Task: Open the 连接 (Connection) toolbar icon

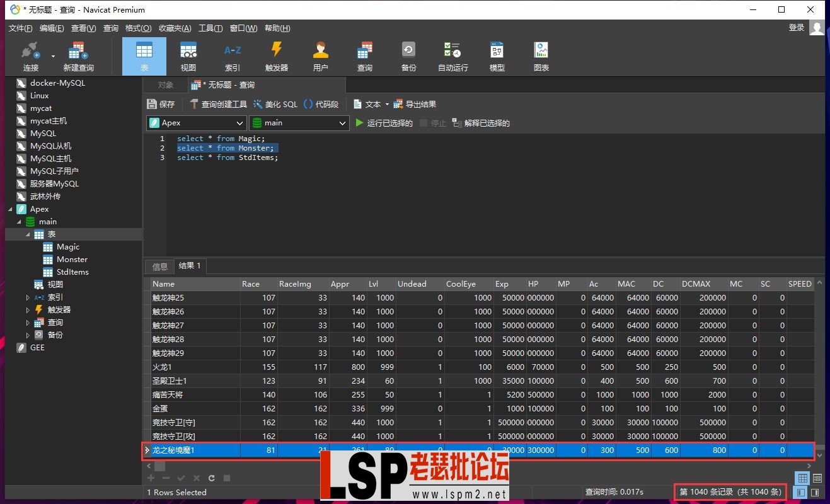Action: (x=30, y=57)
